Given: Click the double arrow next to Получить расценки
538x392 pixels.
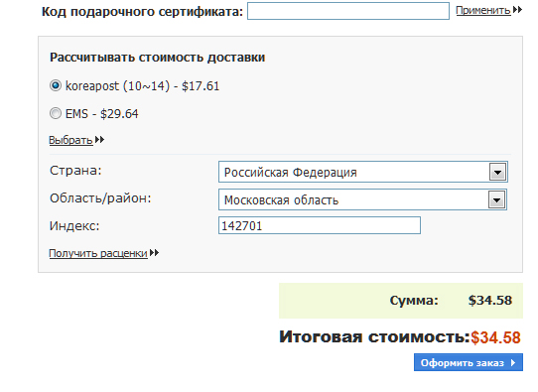Looking at the screenshot, I should coord(155,253).
